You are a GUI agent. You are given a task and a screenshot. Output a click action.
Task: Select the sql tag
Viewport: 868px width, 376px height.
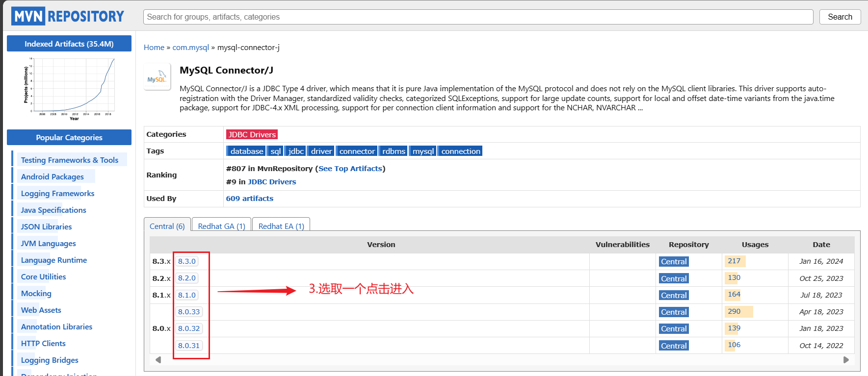pyautogui.click(x=275, y=151)
